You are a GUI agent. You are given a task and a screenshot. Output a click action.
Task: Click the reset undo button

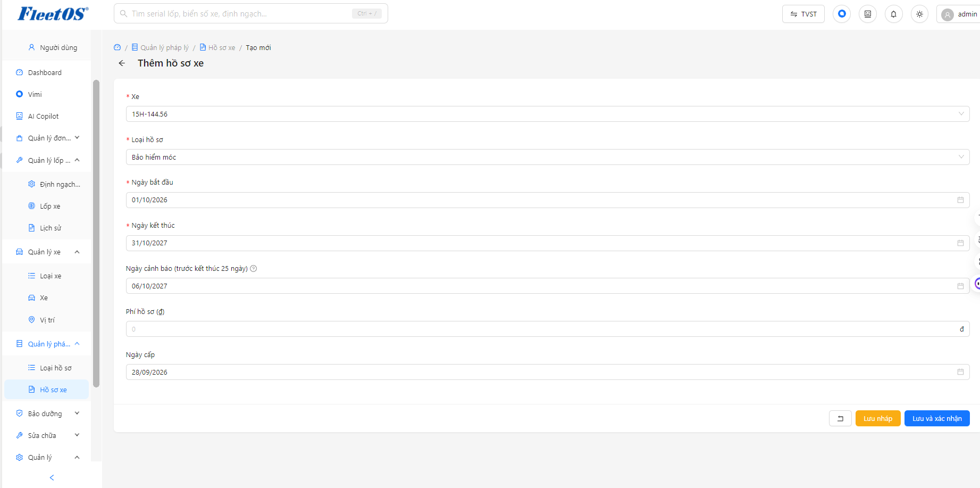coord(840,418)
